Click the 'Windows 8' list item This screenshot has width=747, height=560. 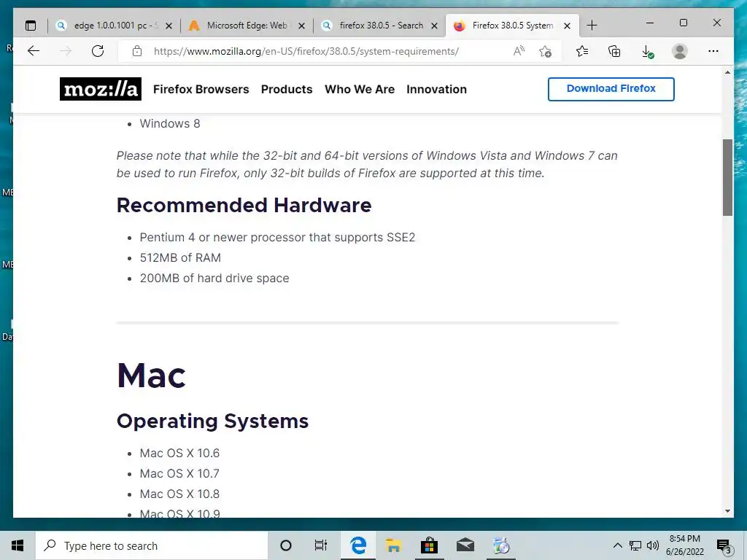(170, 123)
